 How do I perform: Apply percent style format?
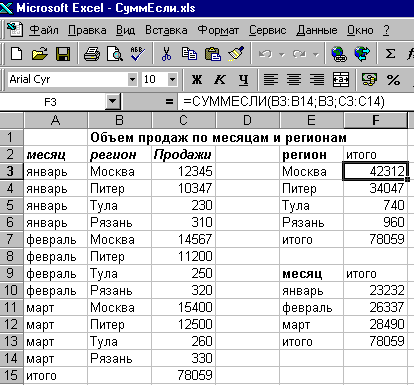click(x=393, y=79)
